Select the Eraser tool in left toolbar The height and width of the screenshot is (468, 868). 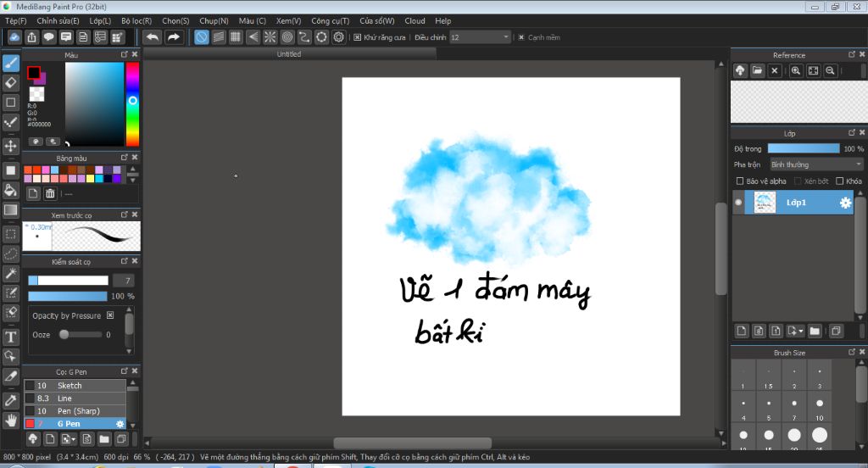pos(11,82)
